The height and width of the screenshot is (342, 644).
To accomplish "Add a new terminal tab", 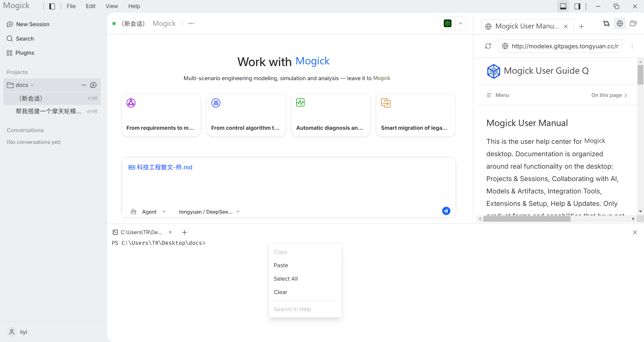I will coord(184,232).
